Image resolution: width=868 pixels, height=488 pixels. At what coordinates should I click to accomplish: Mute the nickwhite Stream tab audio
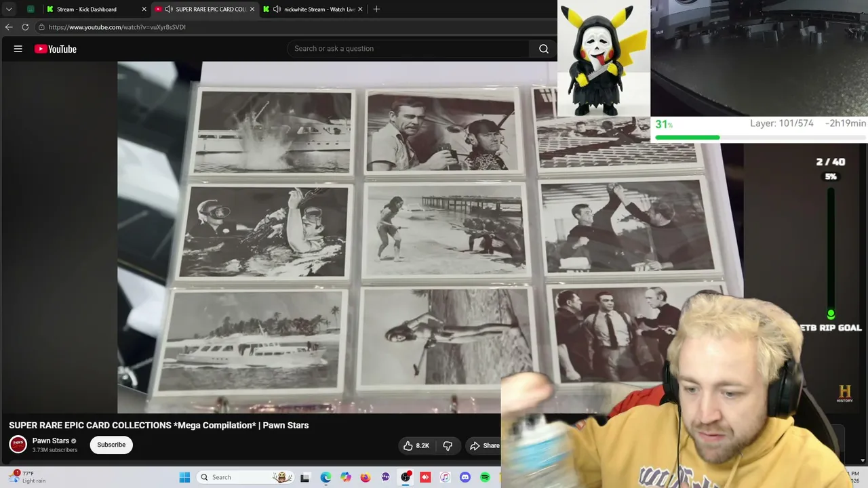click(x=277, y=9)
